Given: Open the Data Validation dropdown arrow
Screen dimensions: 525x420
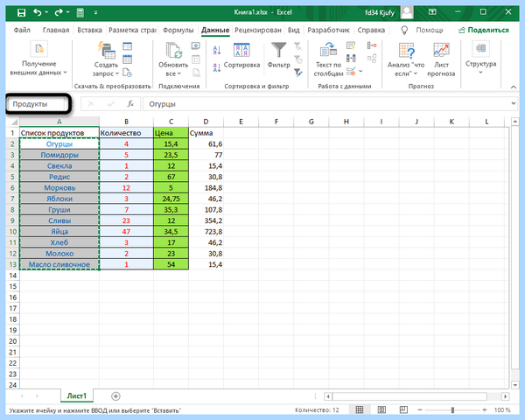Looking at the screenshot, I should [360, 72].
